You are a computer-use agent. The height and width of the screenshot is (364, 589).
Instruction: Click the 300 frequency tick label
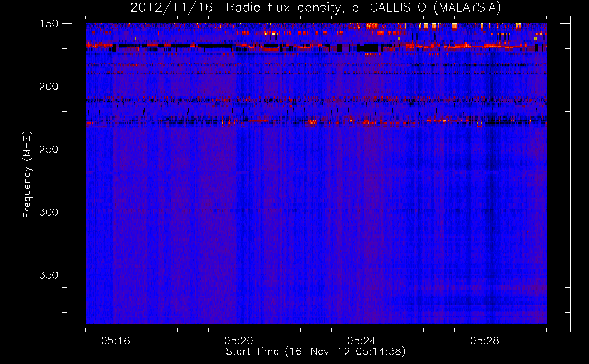coord(49,212)
